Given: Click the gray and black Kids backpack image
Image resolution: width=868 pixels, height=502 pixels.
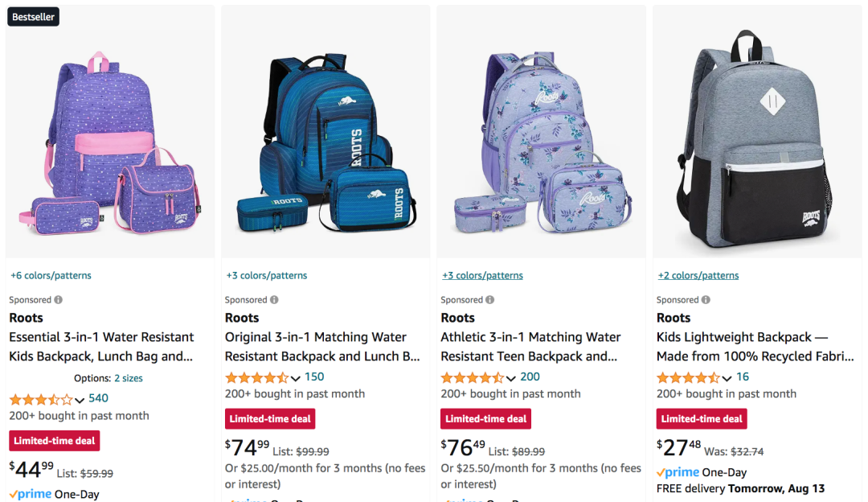Looking at the screenshot, I should pos(756,133).
